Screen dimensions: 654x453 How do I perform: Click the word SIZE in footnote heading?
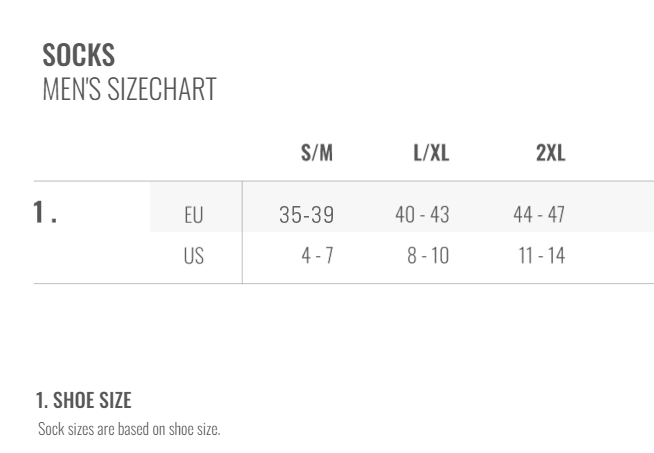[x=115, y=401]
